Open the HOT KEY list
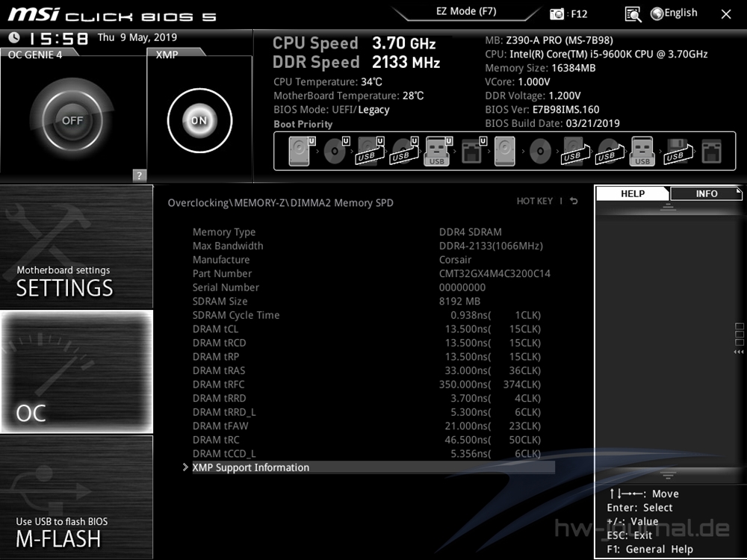The image size is (747, 560). point(535,201)
